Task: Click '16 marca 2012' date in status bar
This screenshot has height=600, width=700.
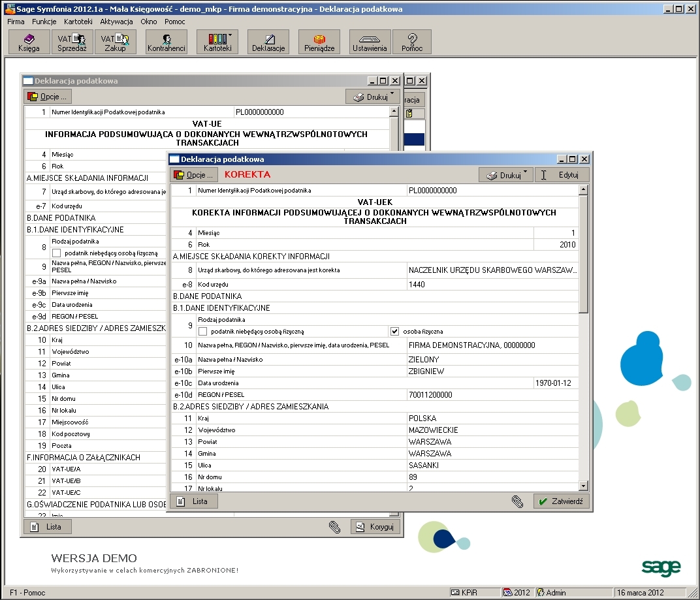Action: point(640,592)
